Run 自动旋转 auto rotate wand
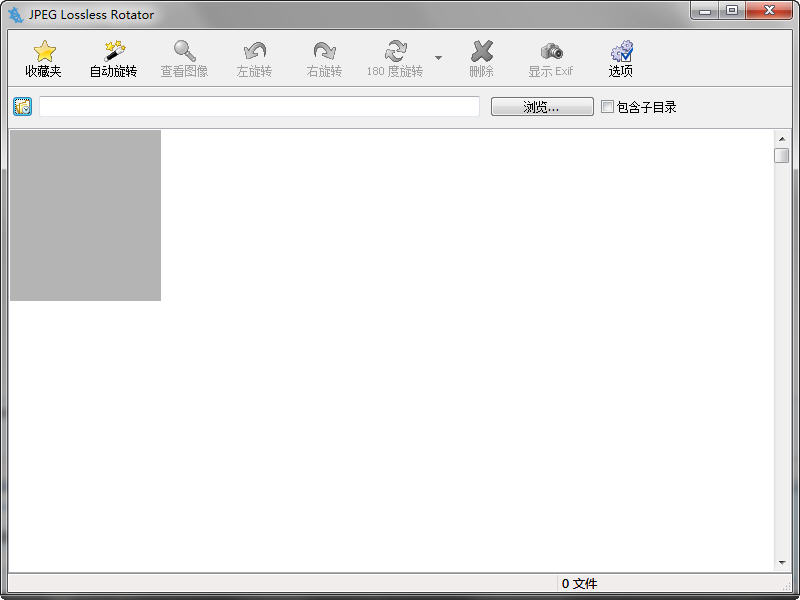800x600 pixels. 114,51
